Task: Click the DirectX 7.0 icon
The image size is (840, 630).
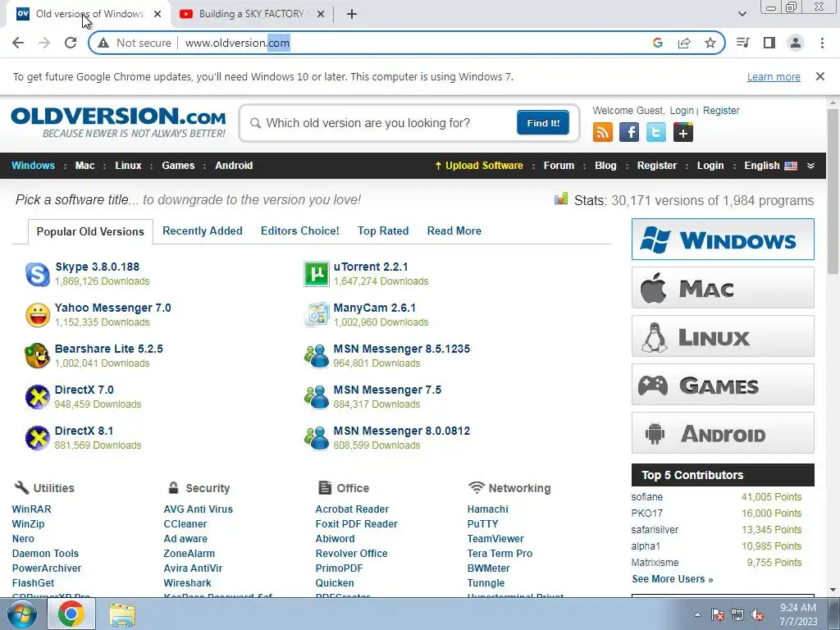Action: 38,397
